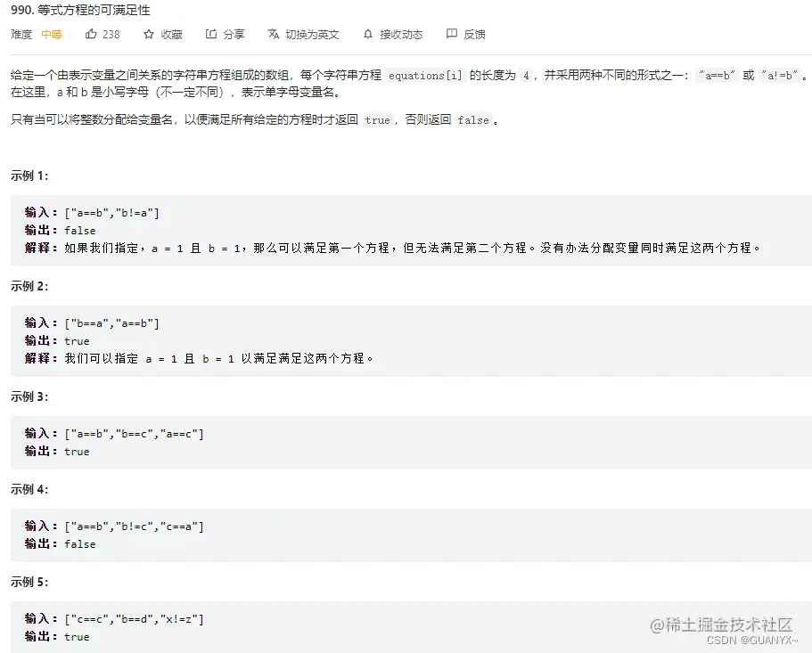Select the 中等 difficulty tag

tap(51, 34)
